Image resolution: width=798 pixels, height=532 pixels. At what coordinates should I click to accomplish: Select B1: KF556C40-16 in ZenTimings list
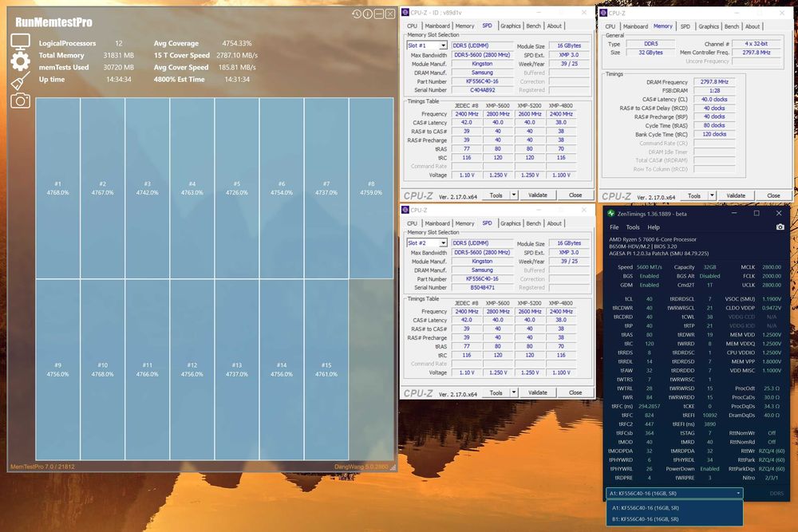click(x=674, y=518)
